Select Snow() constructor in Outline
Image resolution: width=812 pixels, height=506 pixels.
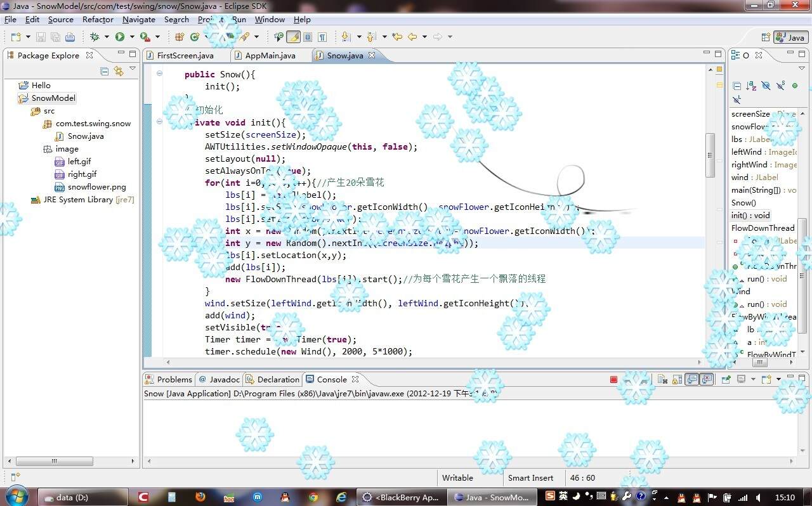pos(743,203)
